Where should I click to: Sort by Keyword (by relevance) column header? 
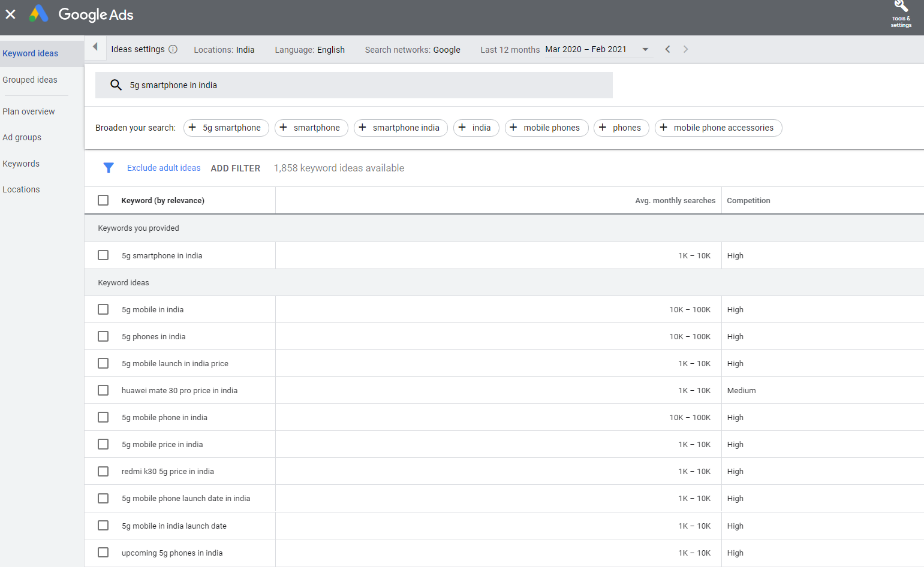click(162, 201)
